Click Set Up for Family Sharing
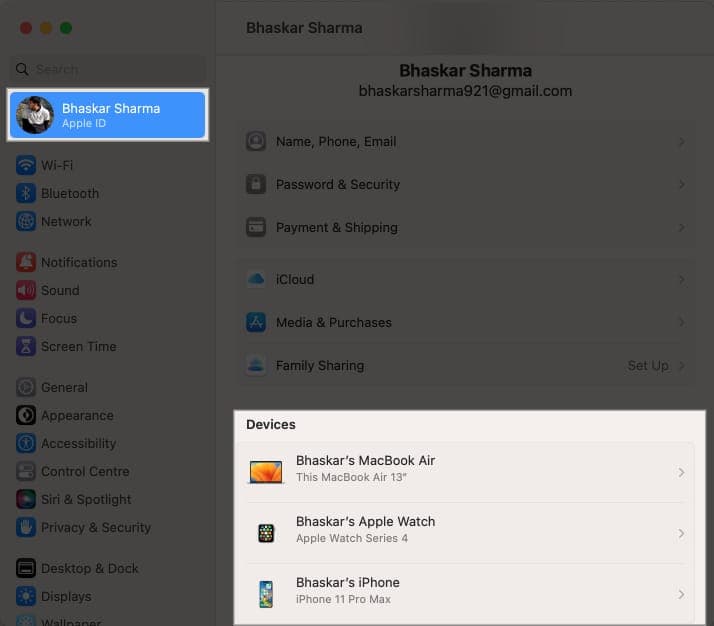The height and width of the screenshot is (626, 714). coord(648,366)
